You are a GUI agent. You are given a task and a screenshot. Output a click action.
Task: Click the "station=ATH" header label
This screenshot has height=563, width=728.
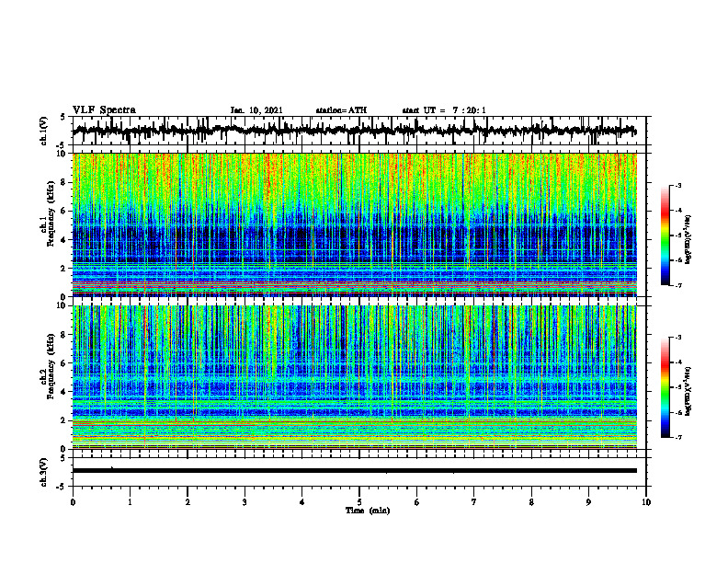[341, 110]
